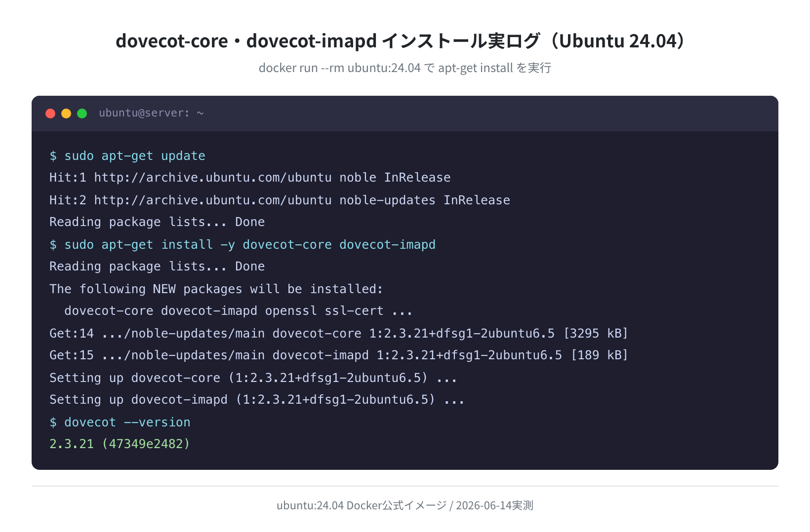Click the 'Setting up dovecot-imapd' line

point(257,400)
